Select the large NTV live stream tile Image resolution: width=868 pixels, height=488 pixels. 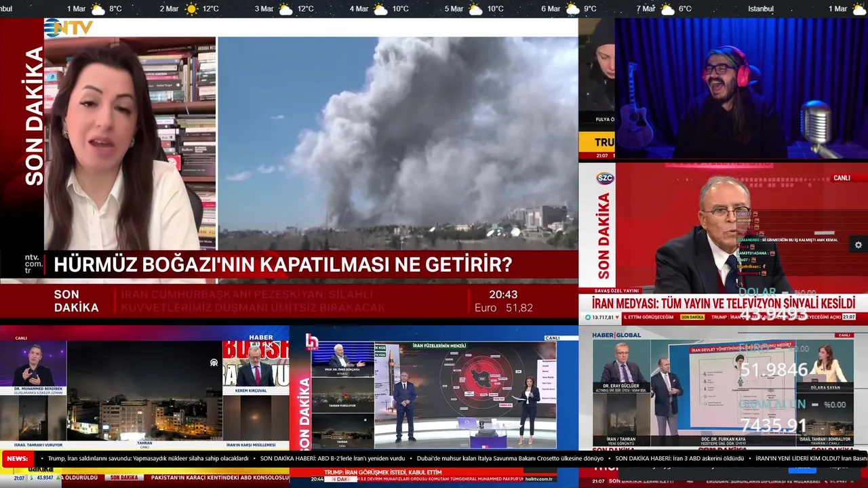click(x=289, y=168)
